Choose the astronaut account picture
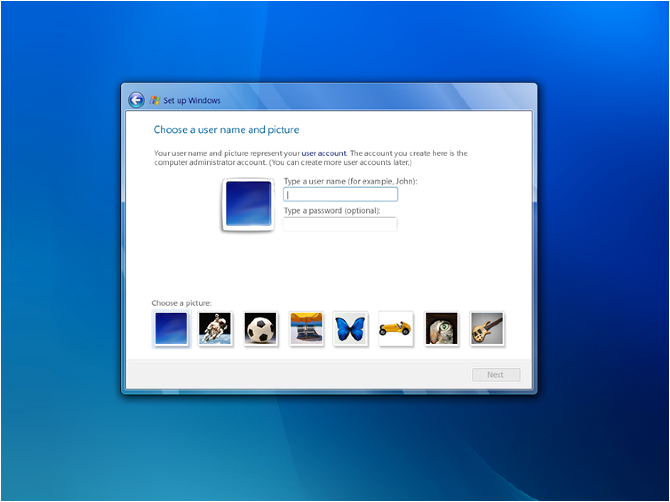 point(215,329)
